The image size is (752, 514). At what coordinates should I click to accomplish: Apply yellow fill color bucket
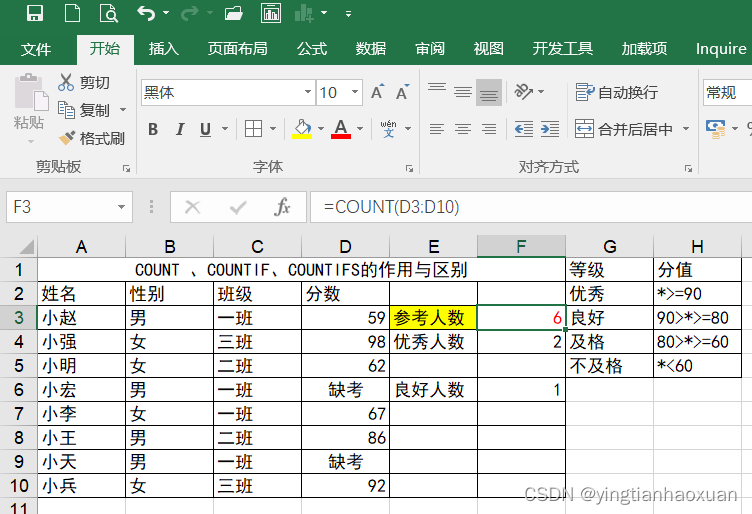coord(302,128)
